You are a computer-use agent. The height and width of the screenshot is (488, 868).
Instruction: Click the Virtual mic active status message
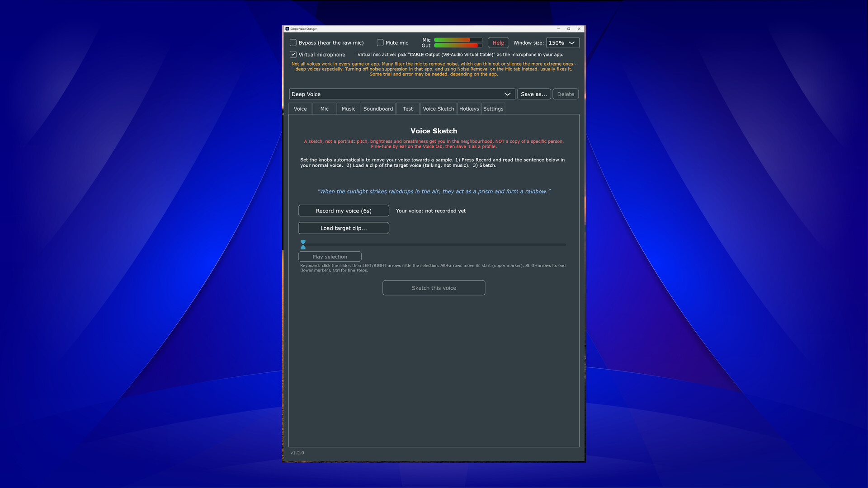[x=460, y=55]
